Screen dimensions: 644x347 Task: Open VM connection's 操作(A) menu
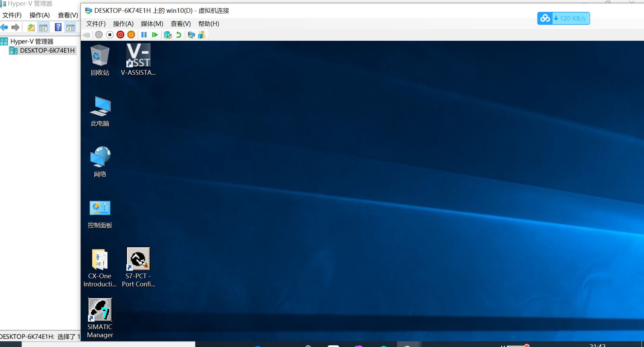coord(123,24)
